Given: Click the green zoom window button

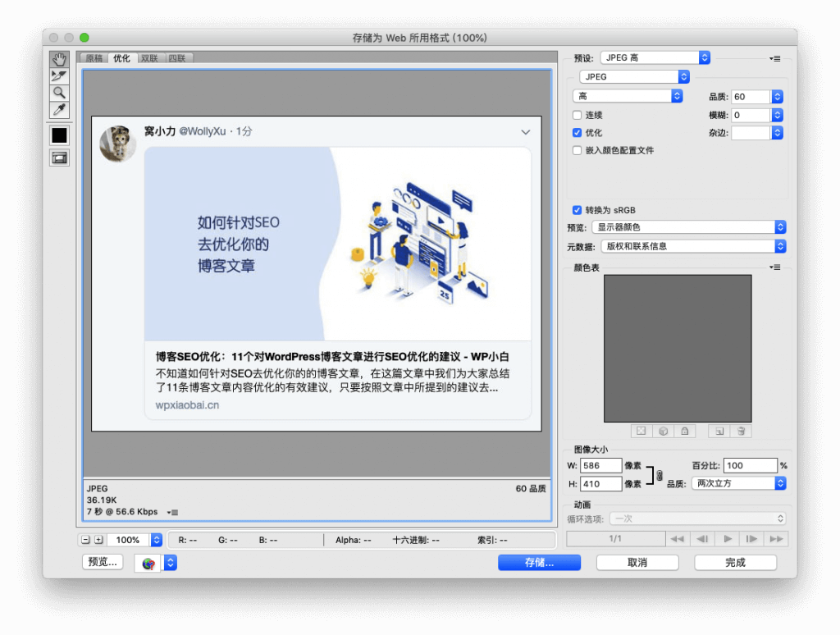Looking at the screenshot, I should click(84, 38).
